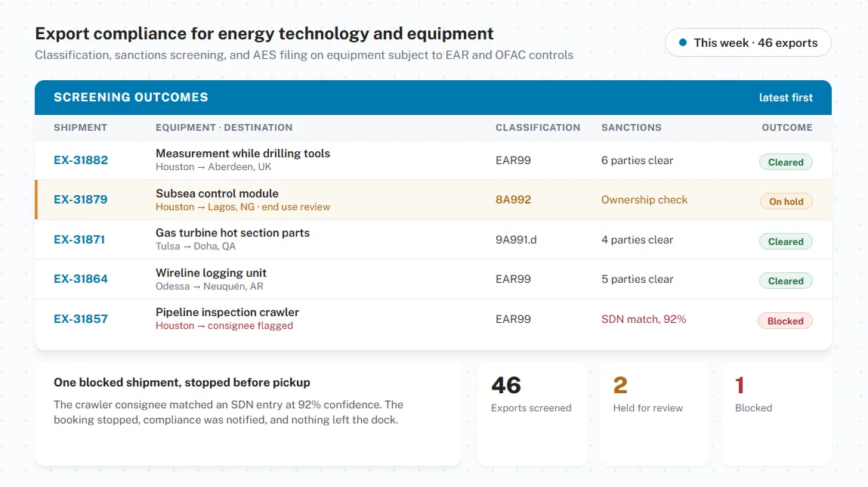
Task: Select 'Subsea control module' text
Action: coord(217,194)
